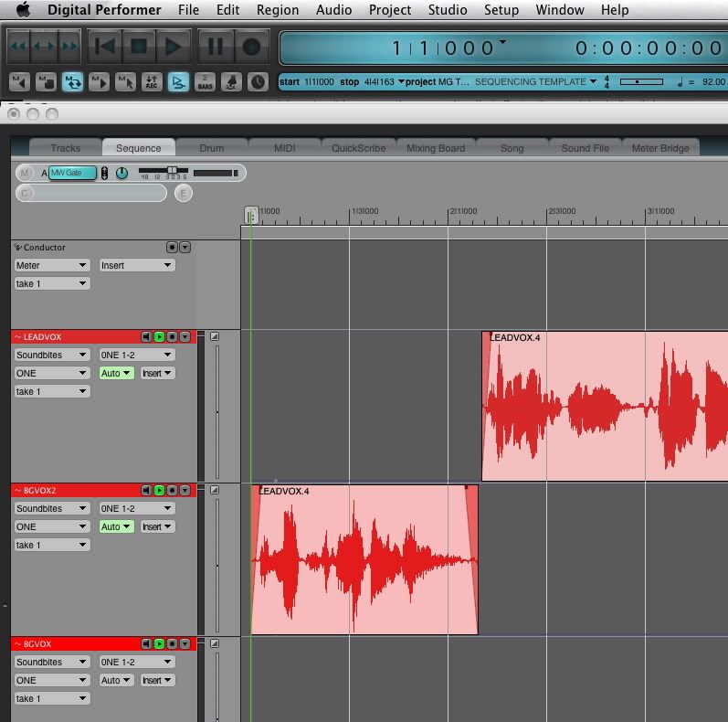Toggle the LEADVOX record-enable dot button
Image resolution: width=728 pixels, height=722 pixels.
[x=173, y=336]
